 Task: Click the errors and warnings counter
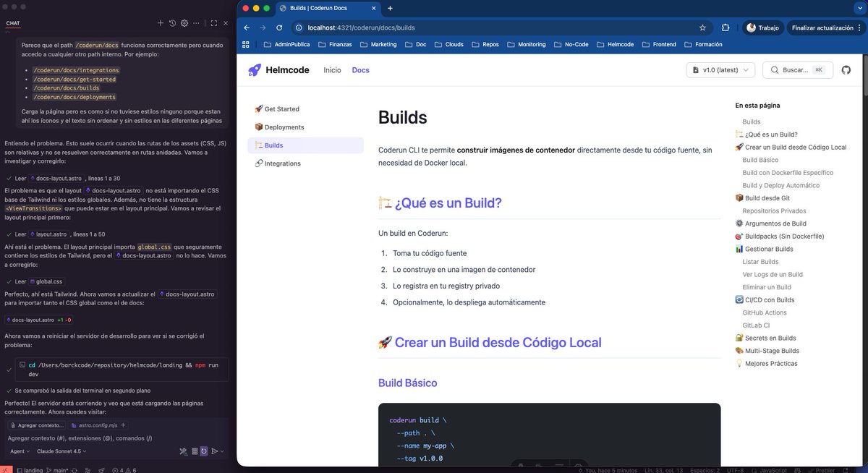124,469
